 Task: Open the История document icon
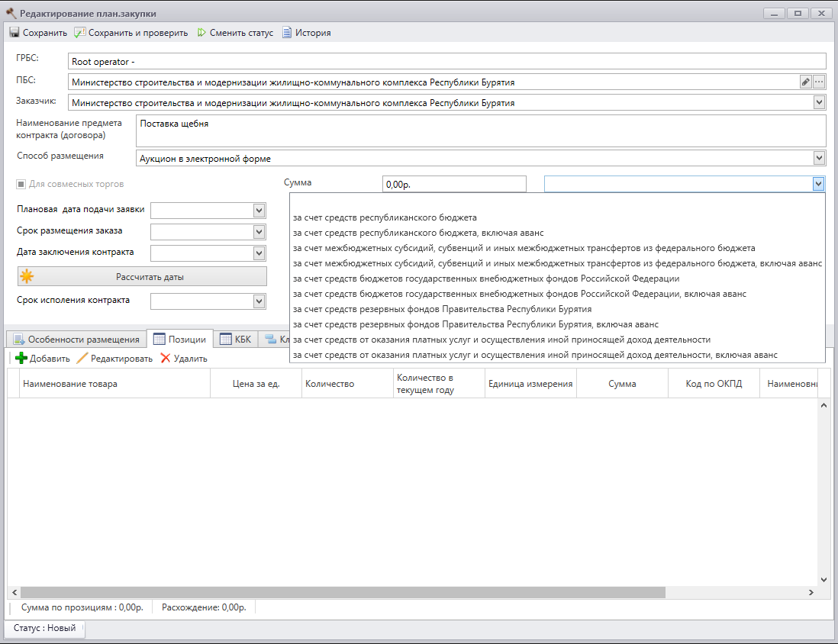coord(287,33)
